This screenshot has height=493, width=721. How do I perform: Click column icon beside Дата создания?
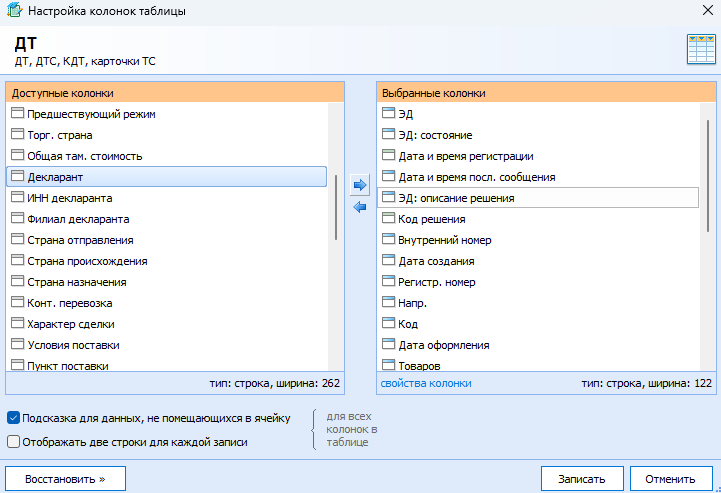click(389, 260)
